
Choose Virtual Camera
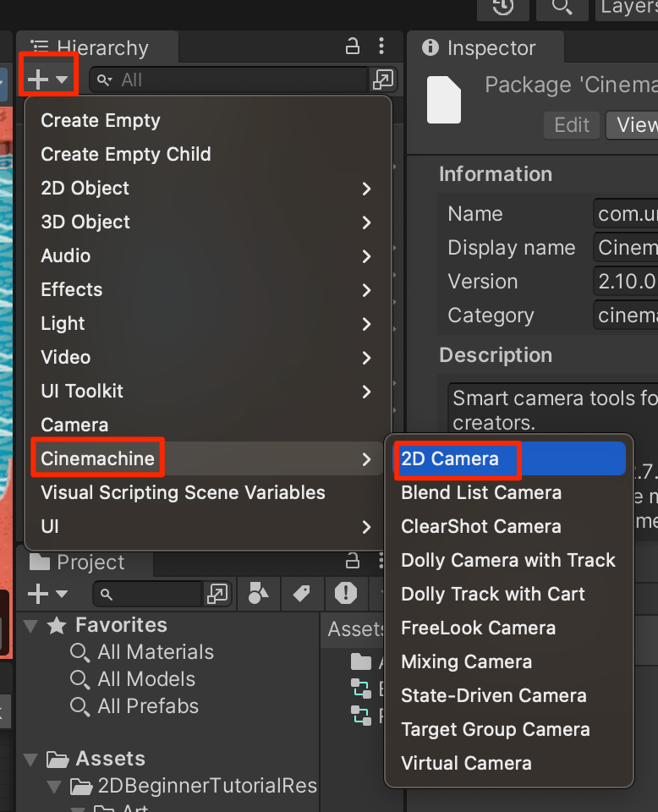(509, 763)
